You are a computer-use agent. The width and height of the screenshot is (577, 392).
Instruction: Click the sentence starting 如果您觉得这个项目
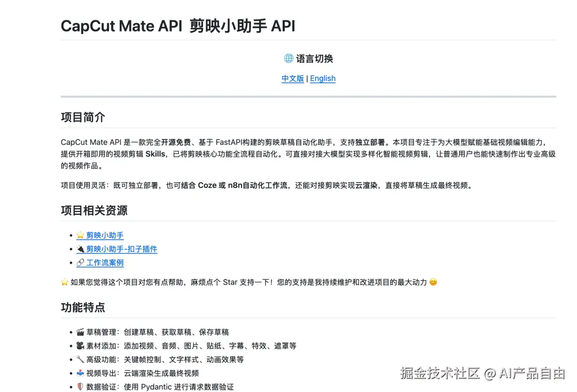pos(249,282)
